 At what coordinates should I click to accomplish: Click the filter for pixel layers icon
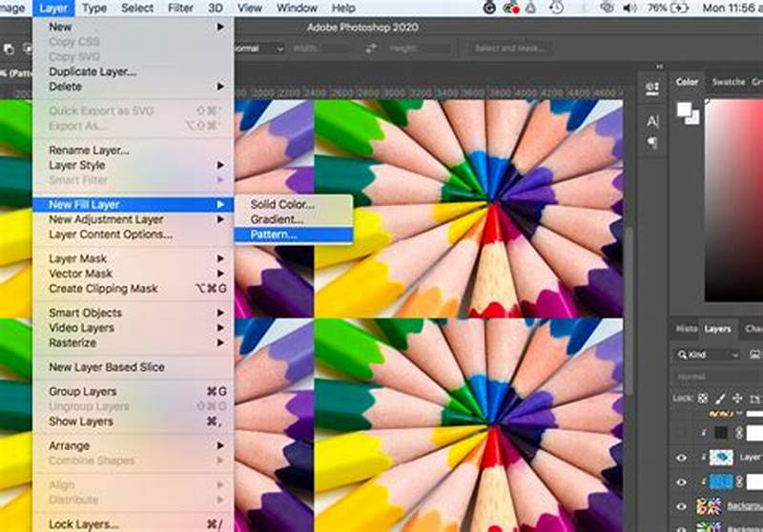[x=754, y=355]
